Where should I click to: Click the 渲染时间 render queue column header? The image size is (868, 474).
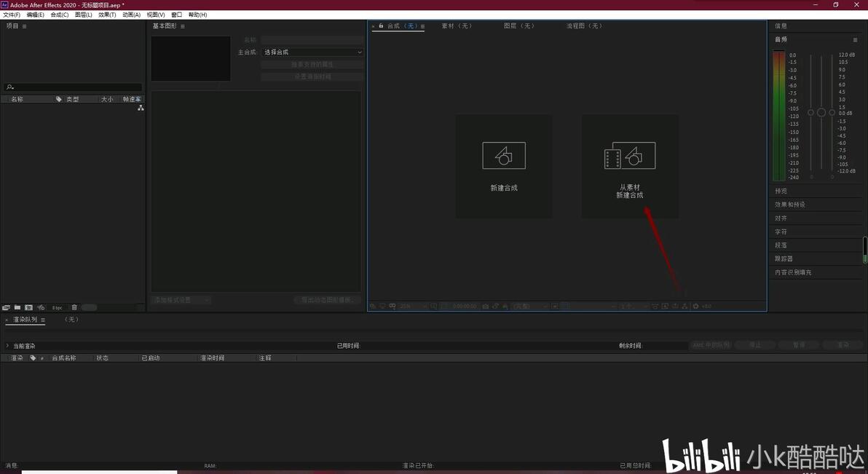[212, 358]
